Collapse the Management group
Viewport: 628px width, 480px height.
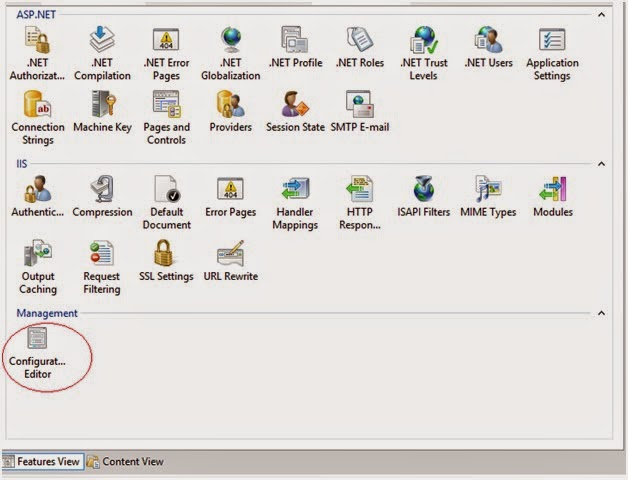(x=601, y=313)
